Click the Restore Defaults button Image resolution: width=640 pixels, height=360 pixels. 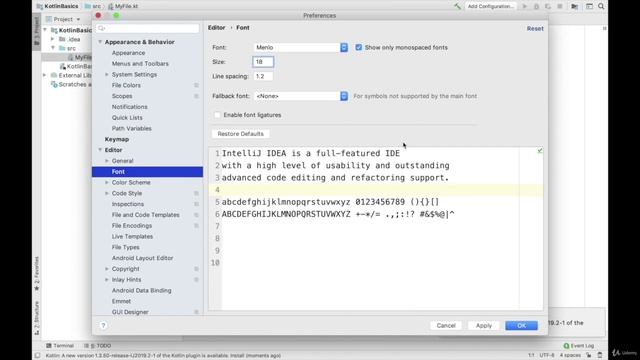240,134
